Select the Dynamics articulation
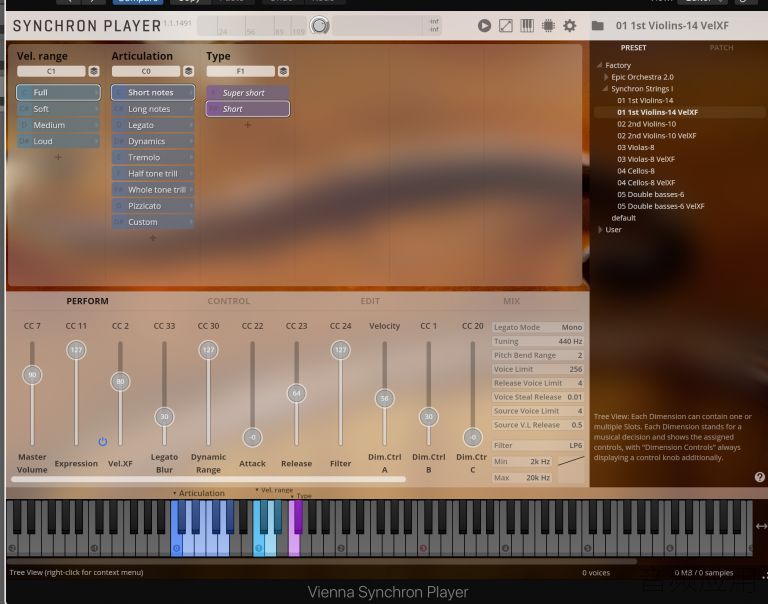The image size is (768, 604). (153, 141)
